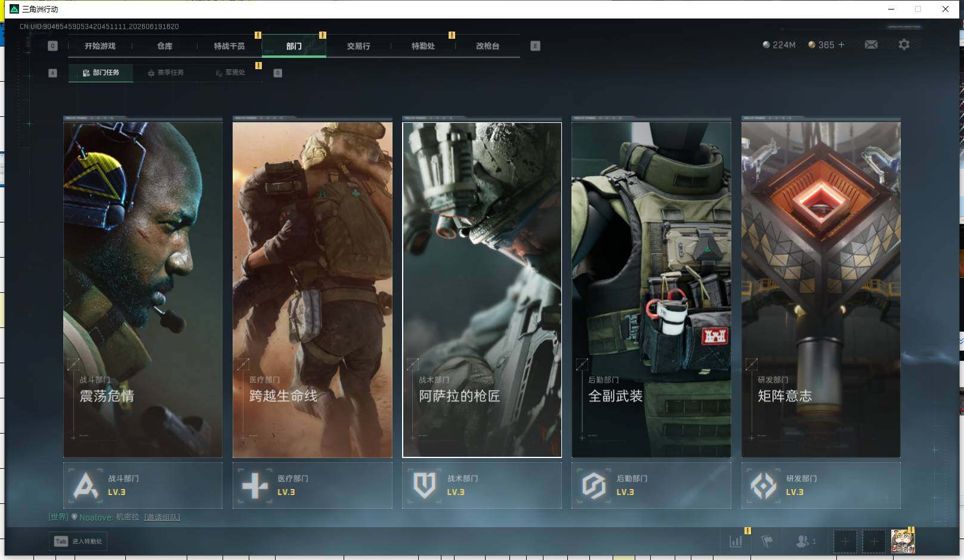
Task: Click the 研发部门 diamond emblem icon
Action: pyautogui.click(x=763, y=485)
